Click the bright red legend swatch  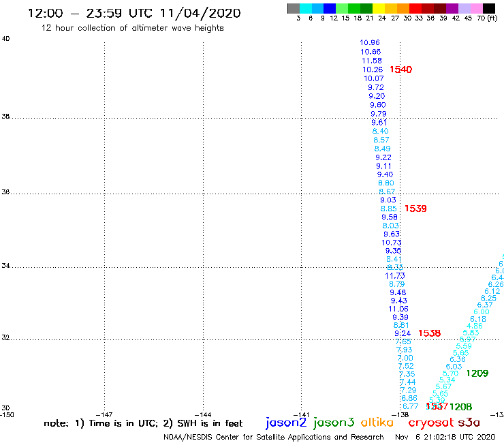pos(415,8)
